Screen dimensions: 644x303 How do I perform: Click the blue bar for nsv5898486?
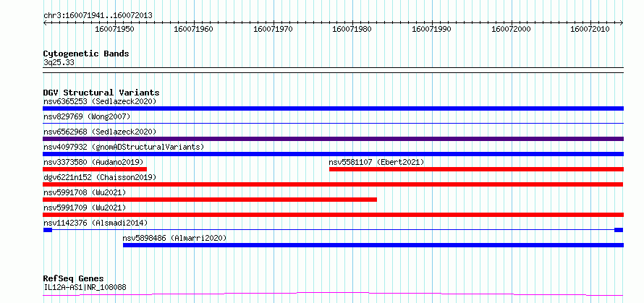[373, 245]
